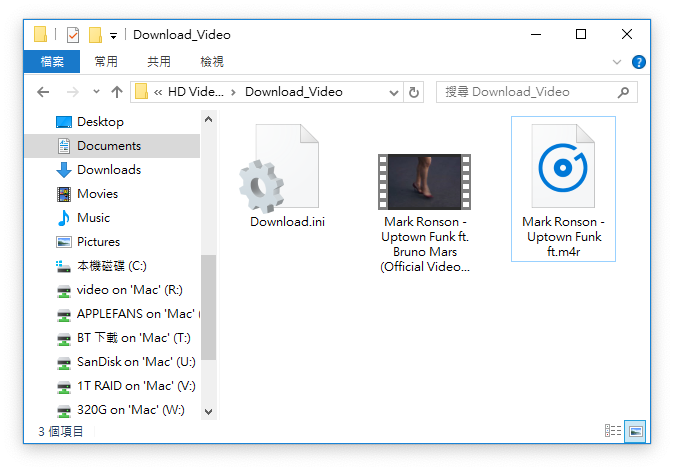This screenshot has width=674, height=471.
Task: Maximize the Download_Video window
Action: tap(581, 34)
